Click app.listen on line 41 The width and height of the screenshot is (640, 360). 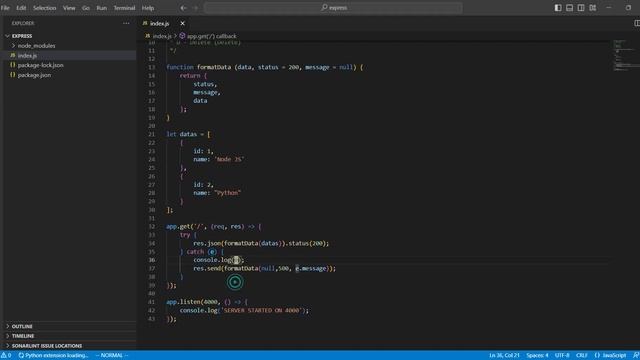point(183,302)
